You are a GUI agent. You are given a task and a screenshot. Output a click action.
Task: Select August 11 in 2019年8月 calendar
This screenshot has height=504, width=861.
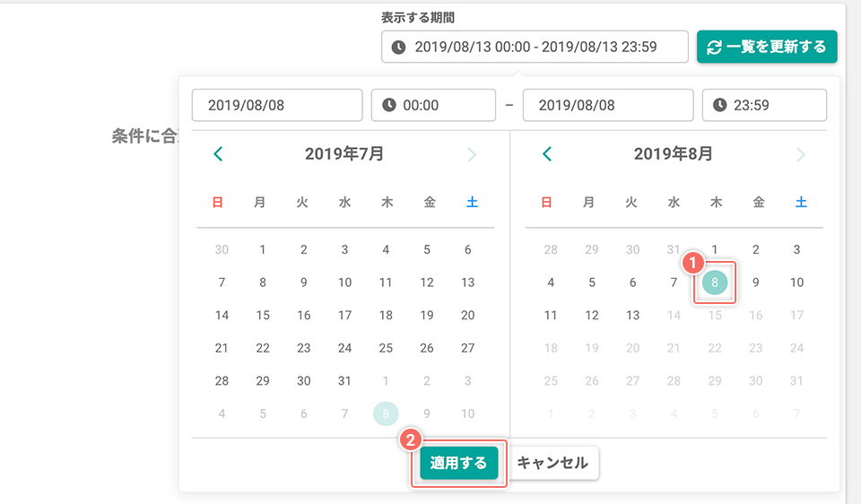tap(551, 315)
